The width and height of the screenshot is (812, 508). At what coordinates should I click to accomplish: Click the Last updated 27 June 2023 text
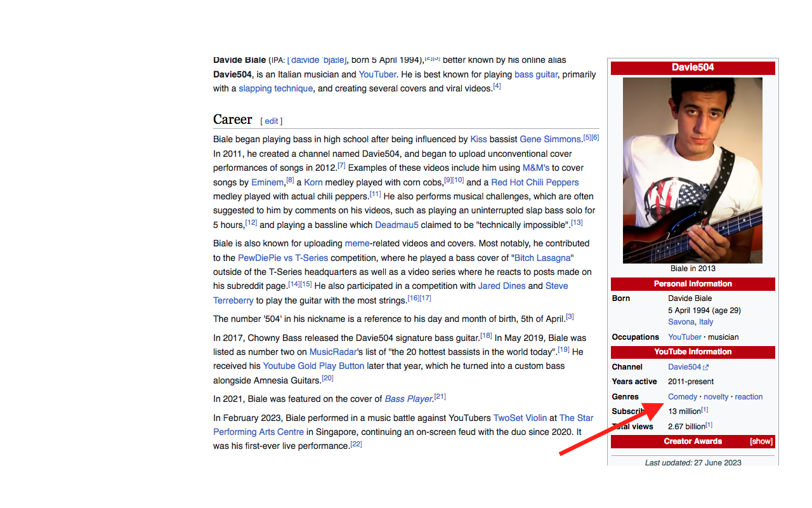point(693,462)
